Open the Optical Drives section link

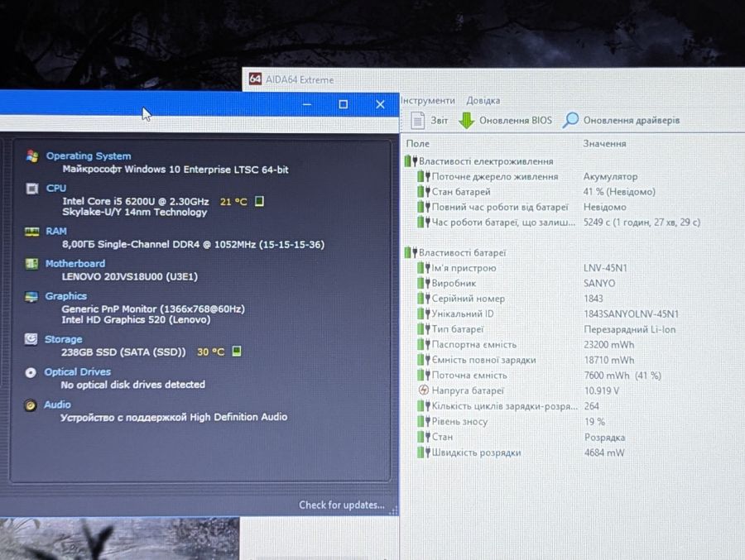[78, 372]
